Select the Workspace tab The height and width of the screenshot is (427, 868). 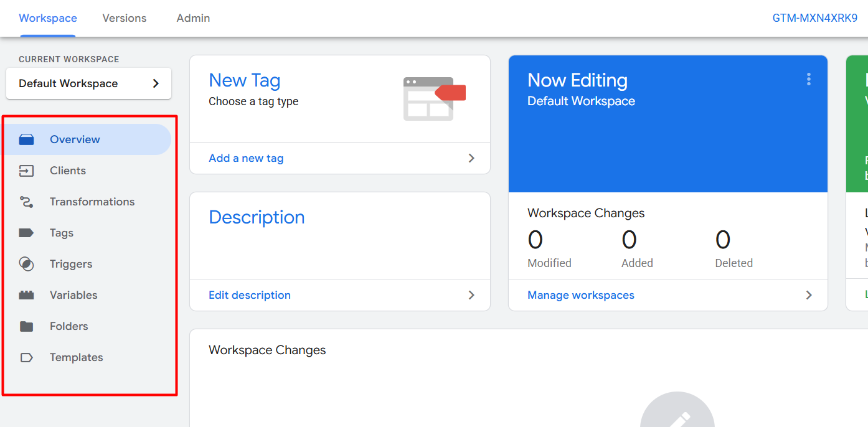coord(48,18)
